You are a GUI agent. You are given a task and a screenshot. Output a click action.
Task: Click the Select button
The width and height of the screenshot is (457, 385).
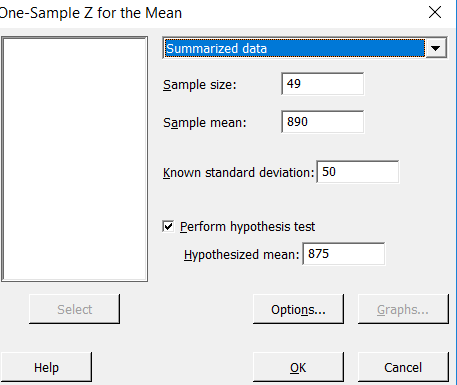pyautogui.click(x=74, y=309)
